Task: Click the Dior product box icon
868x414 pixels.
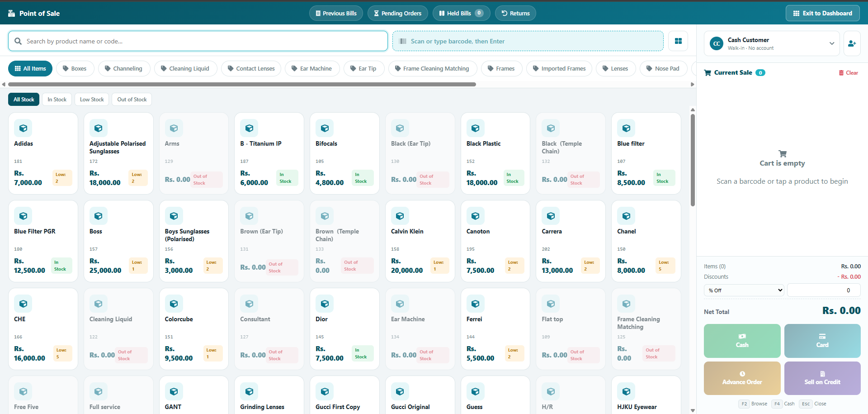Action: 325,304
